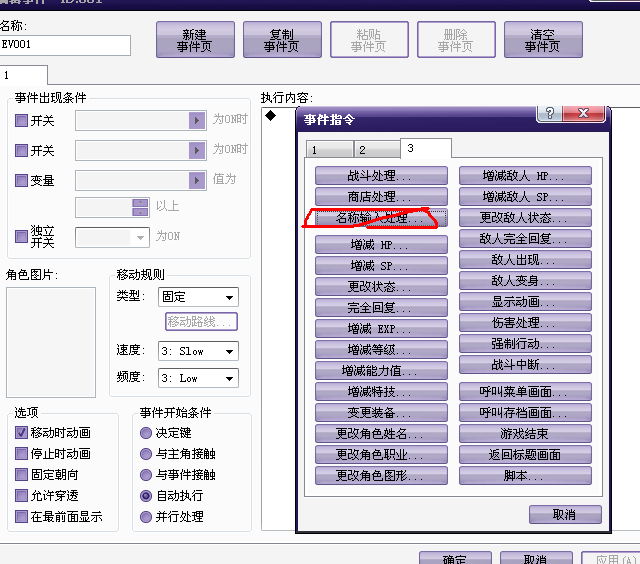The height and width of the screenshot is (564, 640).
Task: Choose 变更装备 command
Action: click(381, 413)
